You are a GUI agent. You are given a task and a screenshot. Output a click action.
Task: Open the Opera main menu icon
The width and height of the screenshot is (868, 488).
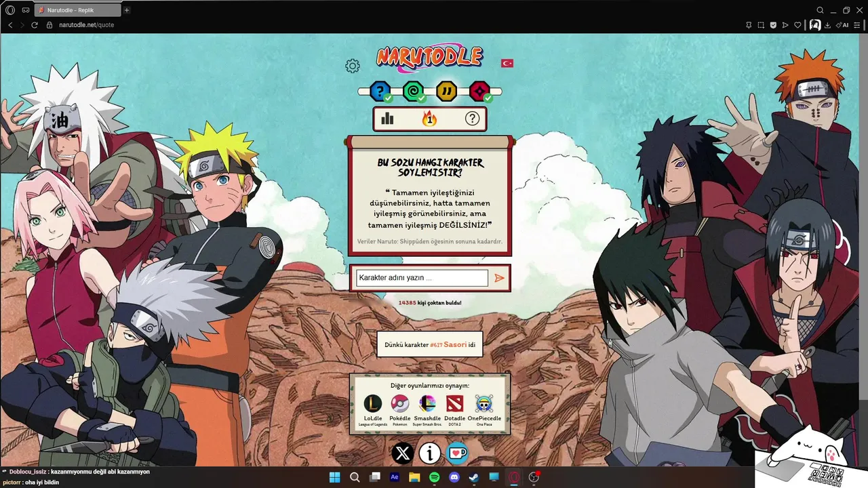[x=10, y=10]
